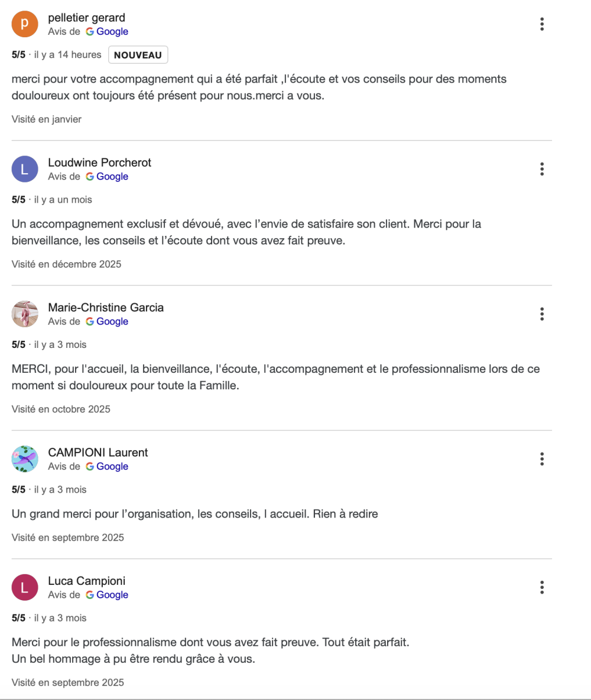Click reviewer name Loudwine Porcherot

pos(100,162)
